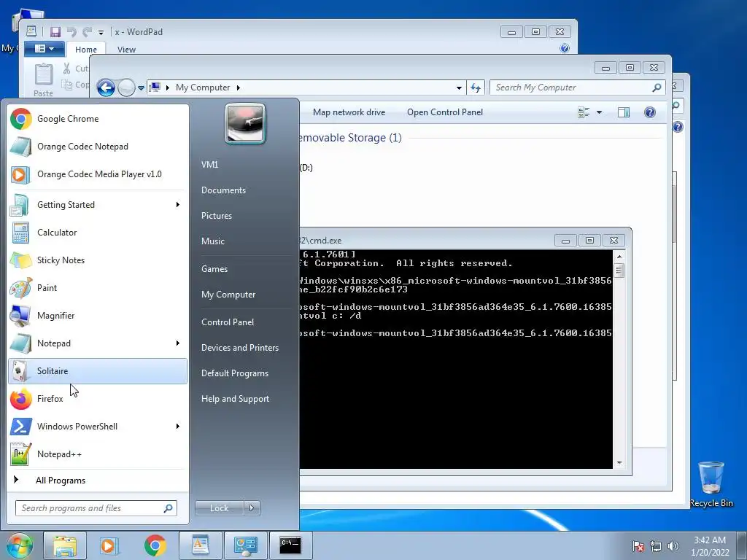This screenshot has height=560, width=747.
Task: Click the Start orb button
Action: tap(20, 545)
